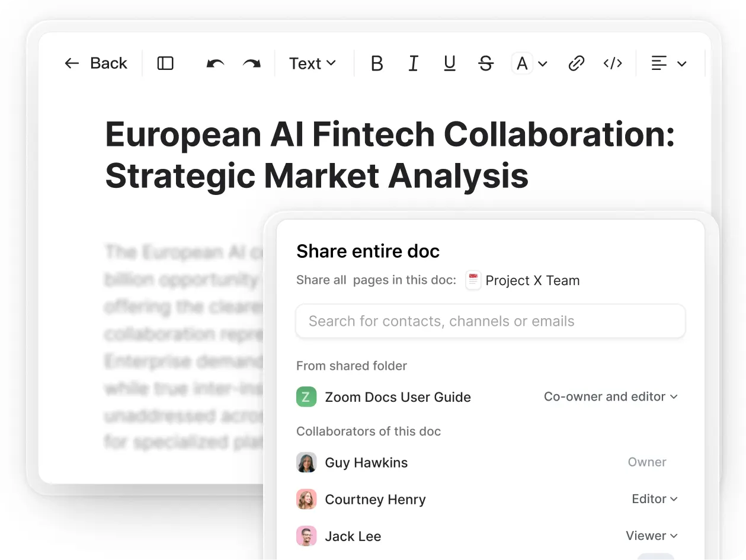This screenshot has height=560, width=746.
Task: Click the Undo icon
Action: (x=214, y=63)
